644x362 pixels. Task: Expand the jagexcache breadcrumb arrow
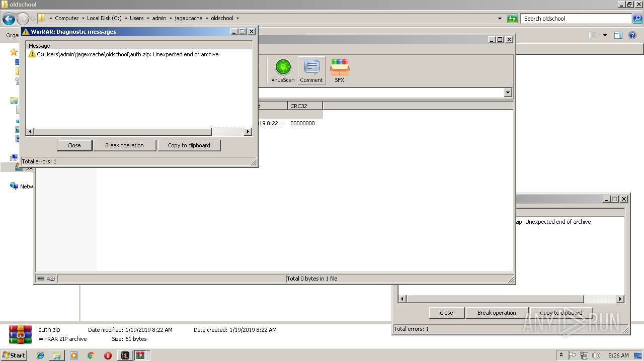pyautogui.click(x=207, y=19)
